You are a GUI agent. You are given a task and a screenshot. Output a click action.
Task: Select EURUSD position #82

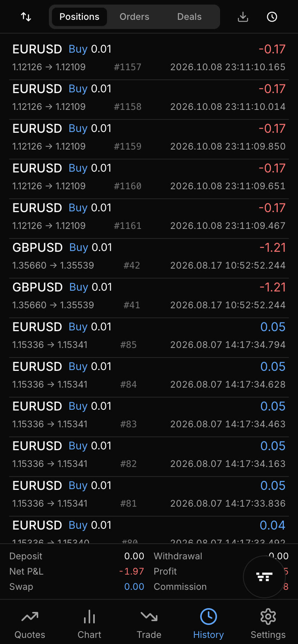click(x=149, y=455)
